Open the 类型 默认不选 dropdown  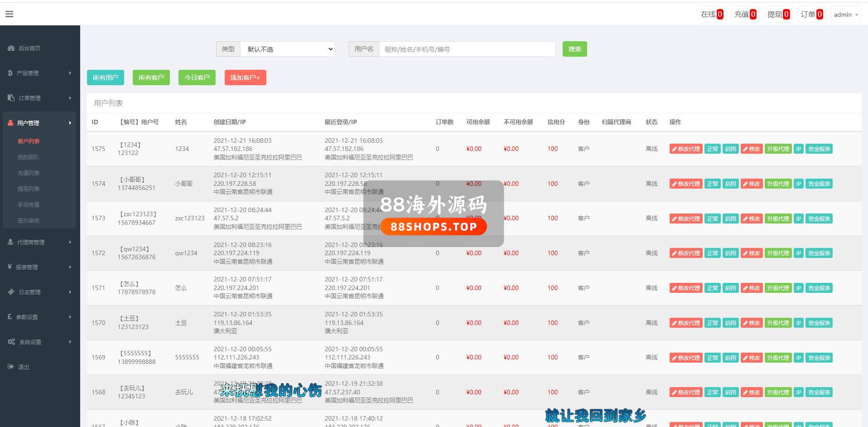(288, 49)
